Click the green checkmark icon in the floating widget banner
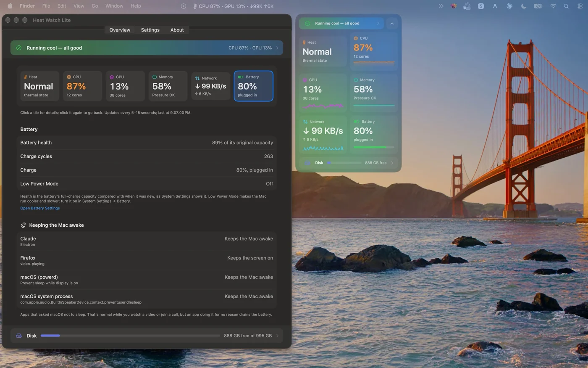This screenshot has width=588, height=368. [307, 24]
